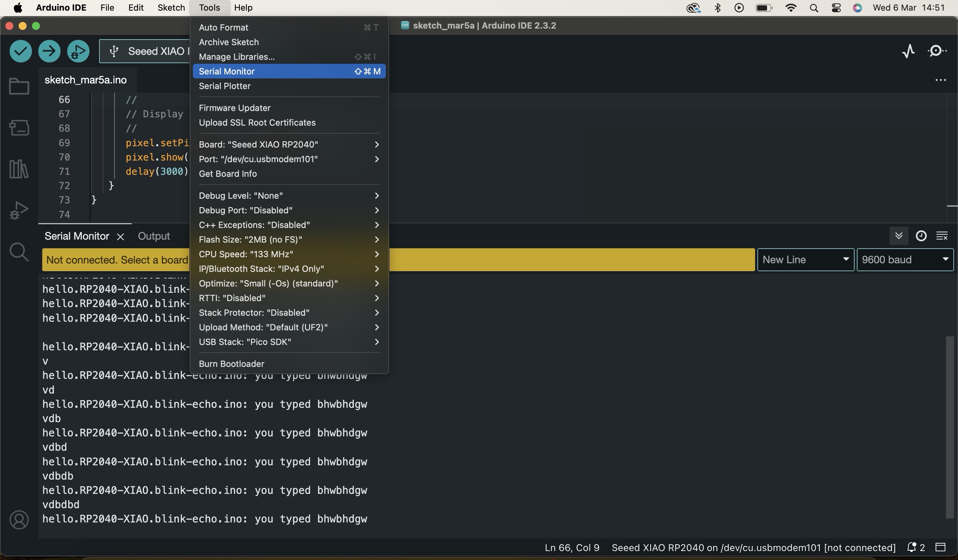The height and width of the screenshot is (560, 958).
Task: Click board port status "Seeed XIAO RP2040 on /dev/cu.usbmodem101"
Action: [753, 547]
